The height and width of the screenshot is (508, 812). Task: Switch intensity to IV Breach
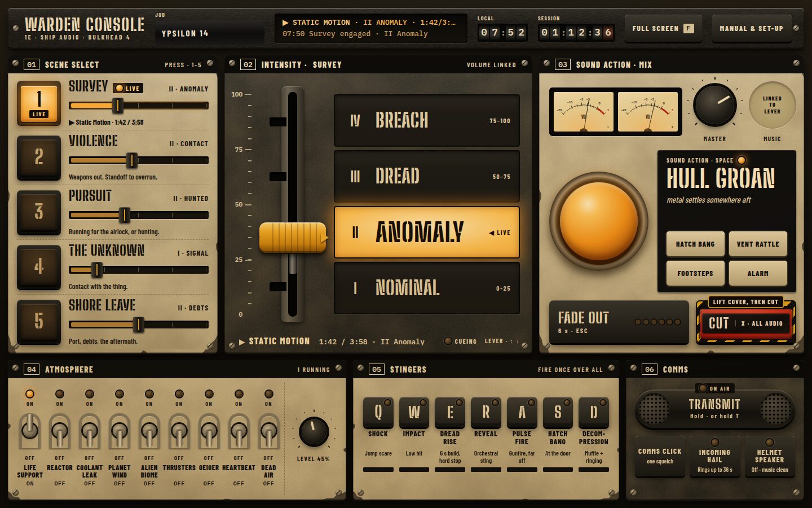point(427,121)
